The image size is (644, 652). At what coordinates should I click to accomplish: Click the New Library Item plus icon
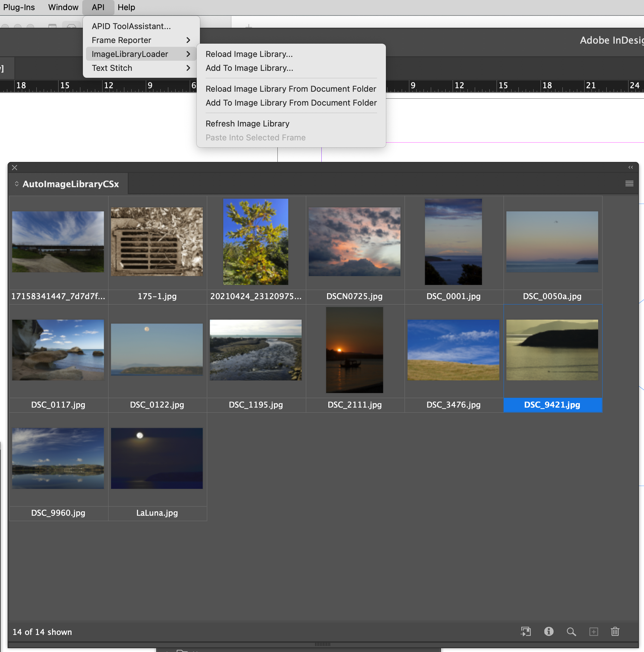point(593,631)
